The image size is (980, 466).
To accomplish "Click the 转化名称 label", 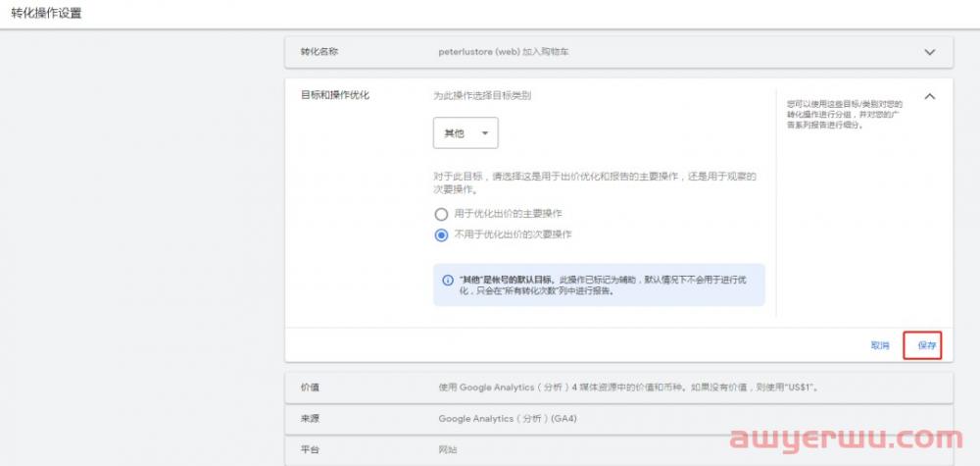I will (x=319, y=52).
